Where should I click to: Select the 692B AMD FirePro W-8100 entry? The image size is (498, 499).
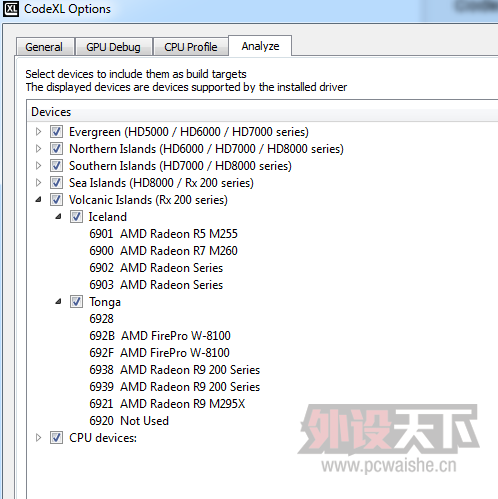(x=160, y=336)
